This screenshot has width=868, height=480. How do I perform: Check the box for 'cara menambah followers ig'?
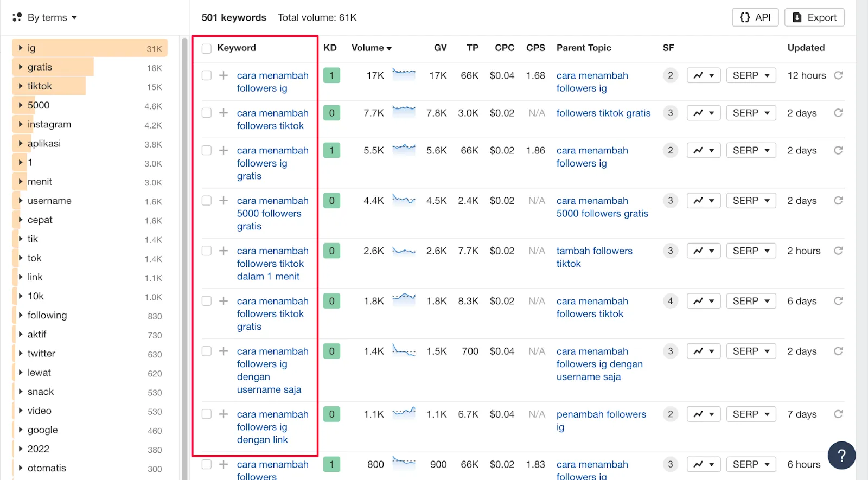point(207,75)
